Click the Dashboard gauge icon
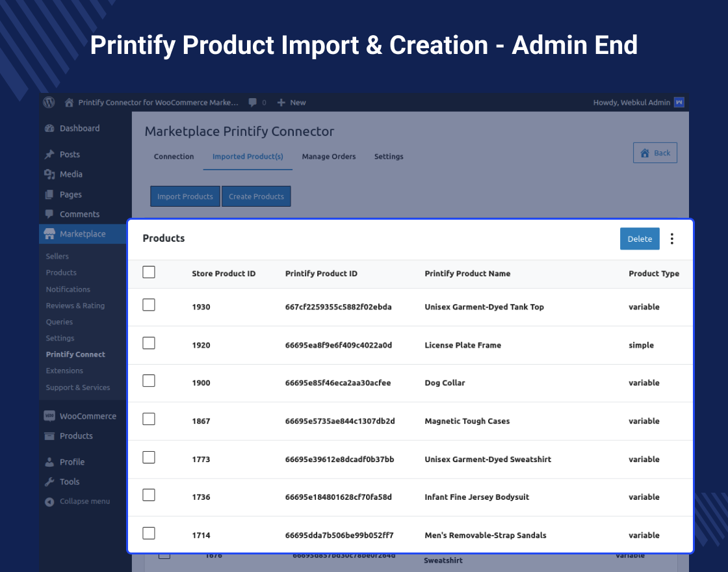Viewport: 728px width, 572px height. point(49,129)
